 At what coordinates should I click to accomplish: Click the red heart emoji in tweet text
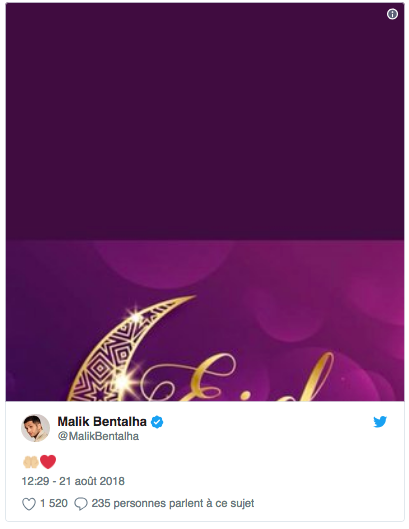pyautogui.click(x=48, y=462)
